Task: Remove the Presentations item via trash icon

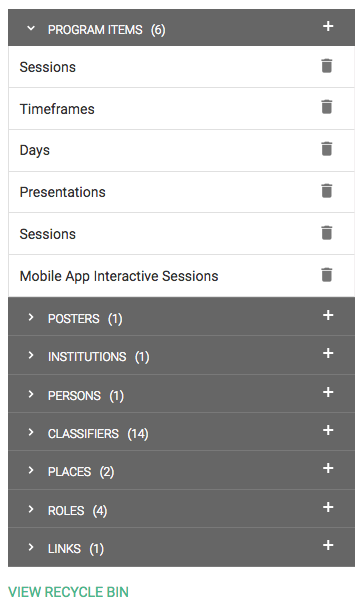Action: tap(326, 191)
